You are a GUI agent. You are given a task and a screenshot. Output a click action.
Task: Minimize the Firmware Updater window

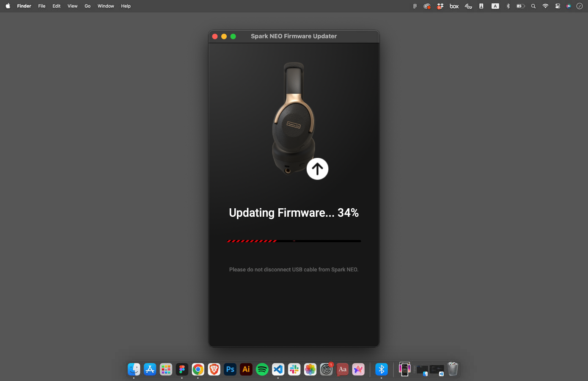[224, 36]
